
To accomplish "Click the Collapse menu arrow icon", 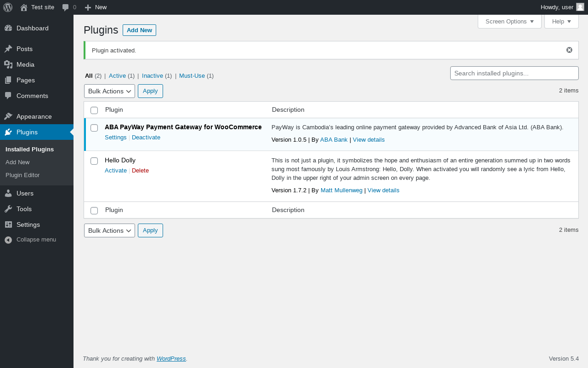I will tap(8, 240).
